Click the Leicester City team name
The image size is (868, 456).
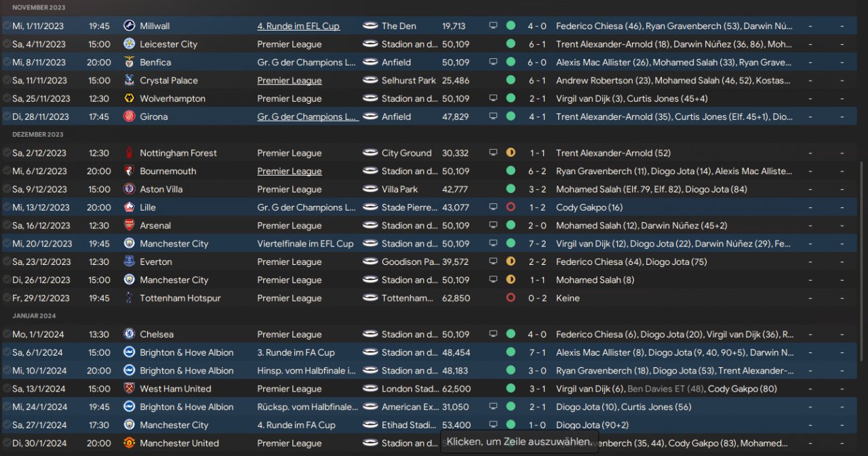click(x=168, y=44)
